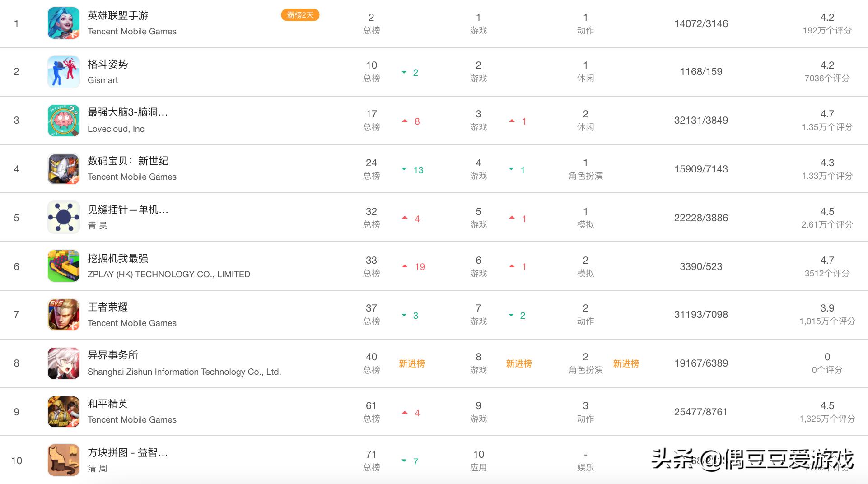Open the 方块拼图 puzzle icon

[x=64, y=461]
